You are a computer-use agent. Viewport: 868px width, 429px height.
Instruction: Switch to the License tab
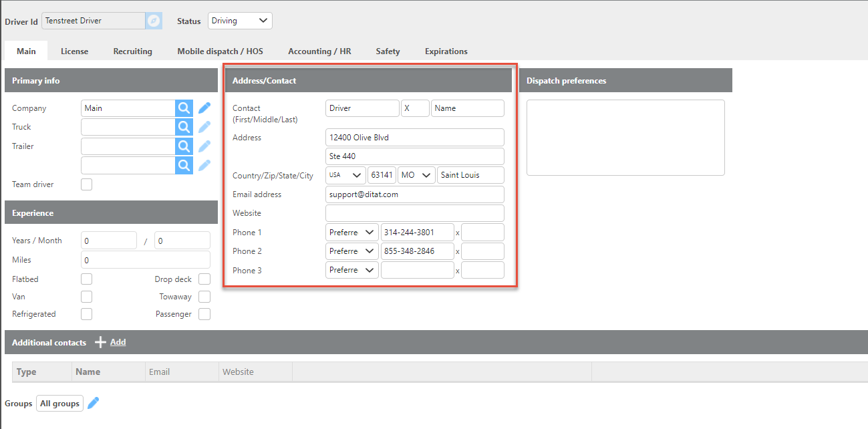pyautogui.click(x=74, y=51)
